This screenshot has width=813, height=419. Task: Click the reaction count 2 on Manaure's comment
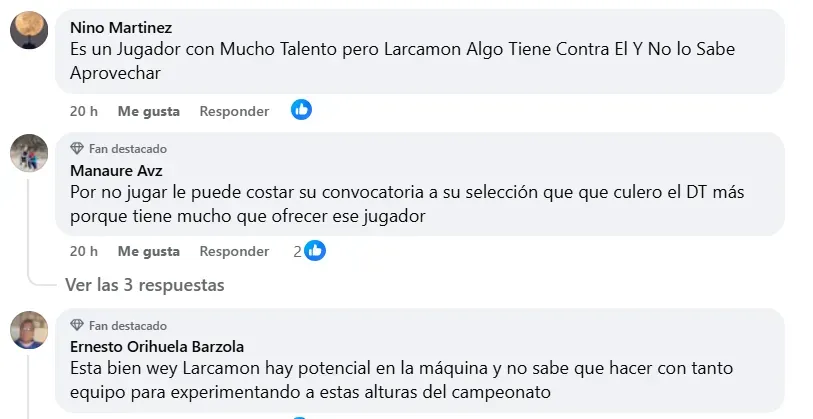(297, 251)
